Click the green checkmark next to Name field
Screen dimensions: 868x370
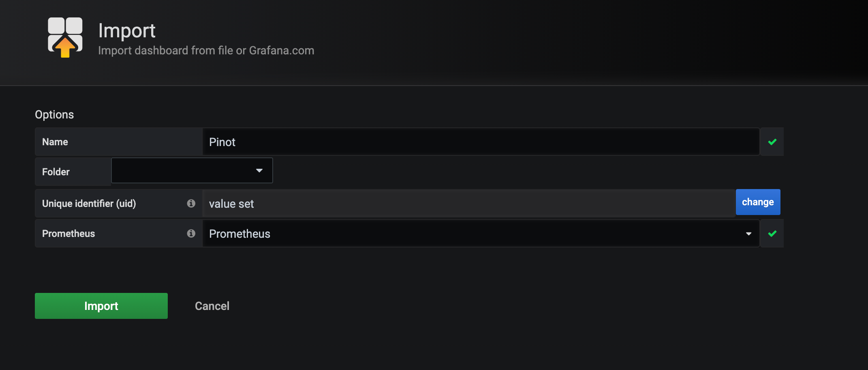[772, 142]
